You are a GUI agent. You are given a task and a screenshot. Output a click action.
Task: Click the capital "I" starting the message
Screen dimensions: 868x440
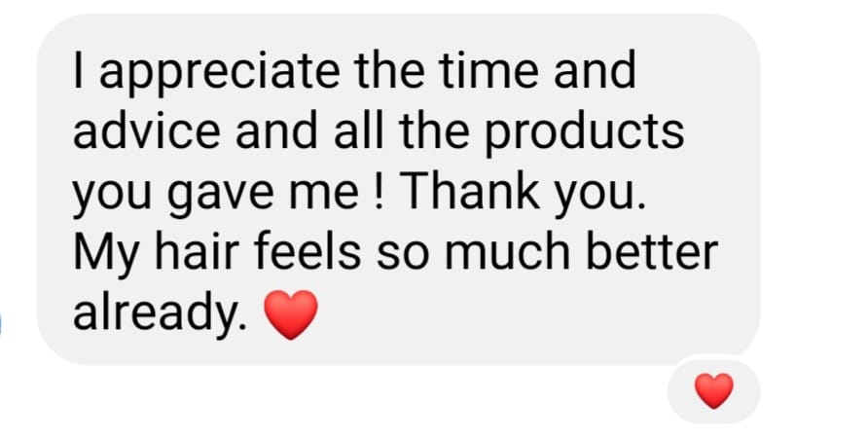(78, 70)
